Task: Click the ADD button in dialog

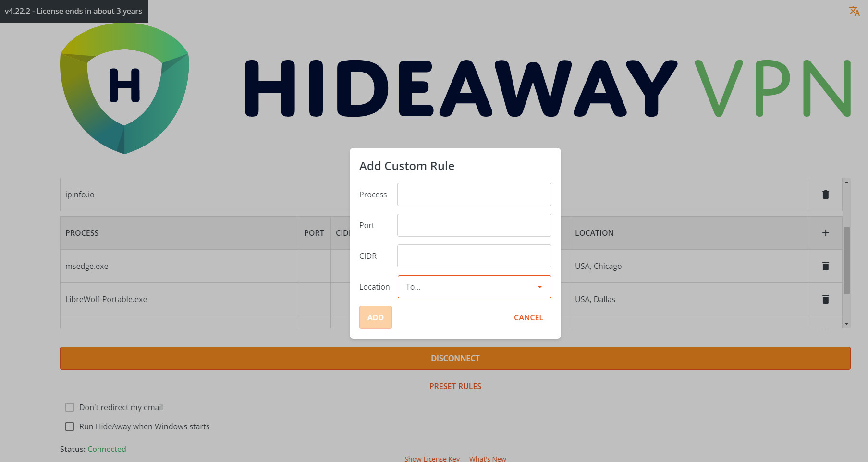Action: [x=375, y=317]
